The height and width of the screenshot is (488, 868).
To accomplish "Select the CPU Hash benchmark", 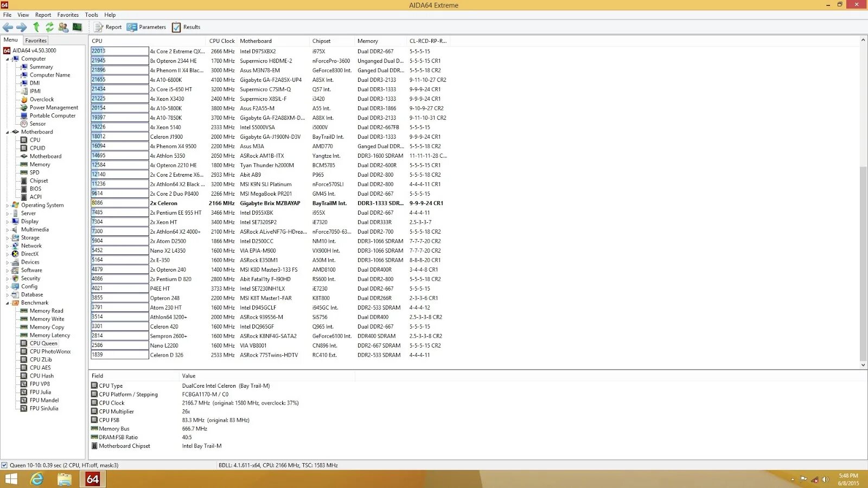I will [x=42, y=376].
